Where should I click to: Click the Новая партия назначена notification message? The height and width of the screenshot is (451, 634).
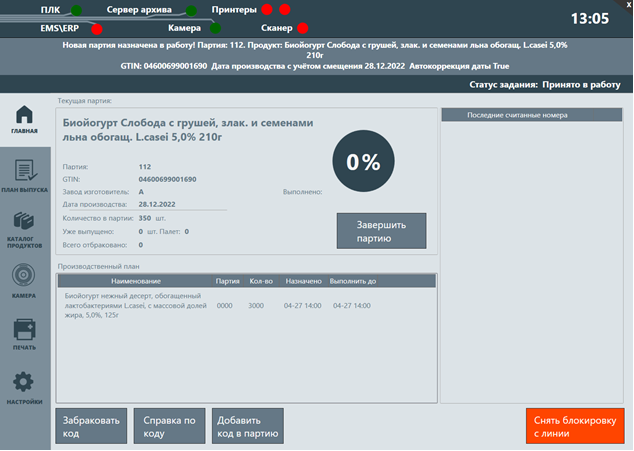point(315,55)
